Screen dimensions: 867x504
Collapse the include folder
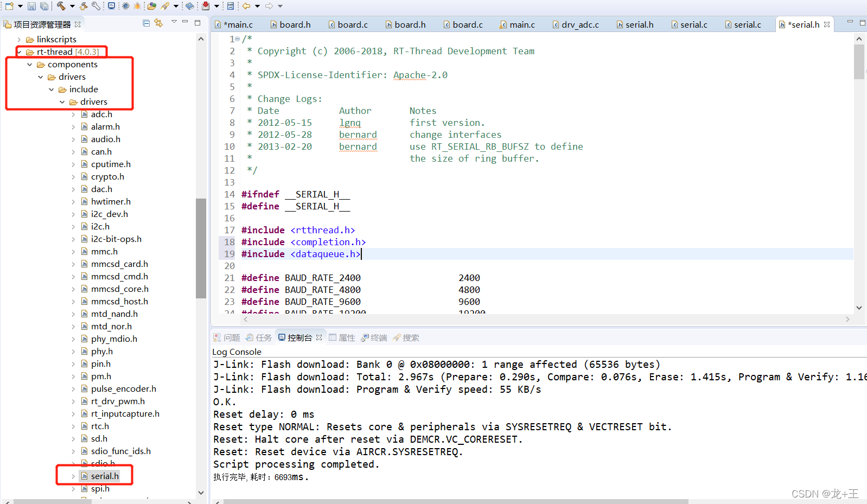click(x=52, y=90)
